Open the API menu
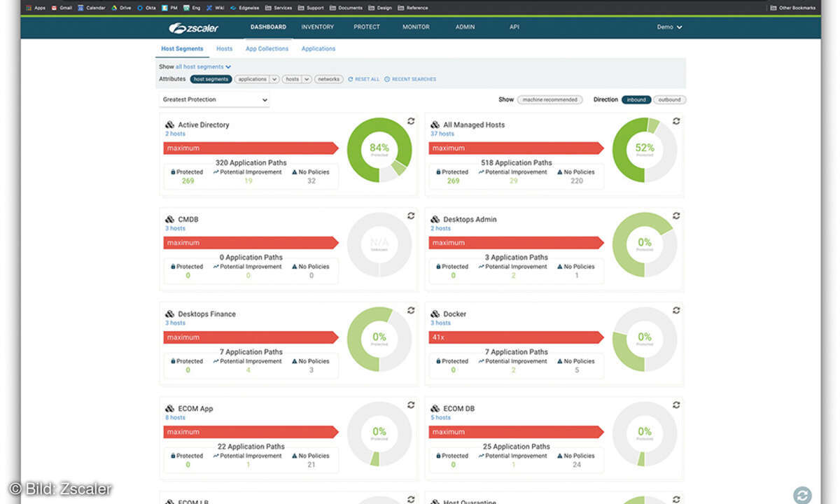The width and height of the screenshot is (840, 504). pyautogui.click(x=514, y=27)
